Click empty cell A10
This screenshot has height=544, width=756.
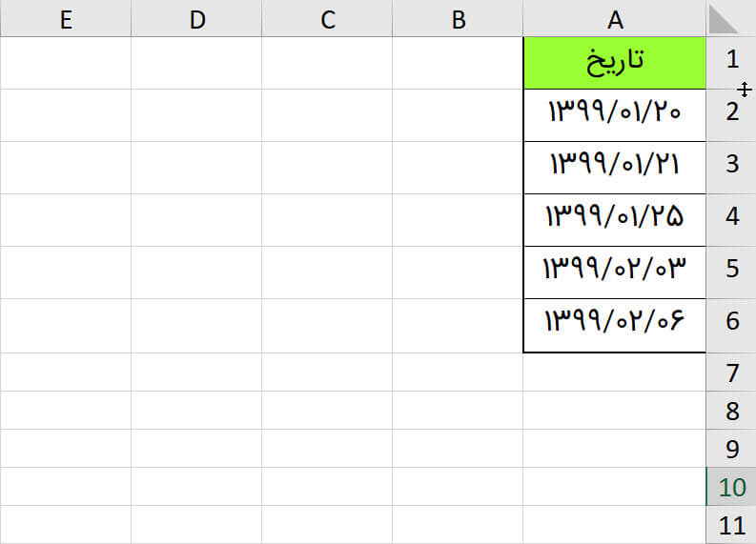[x=615, y=486]
